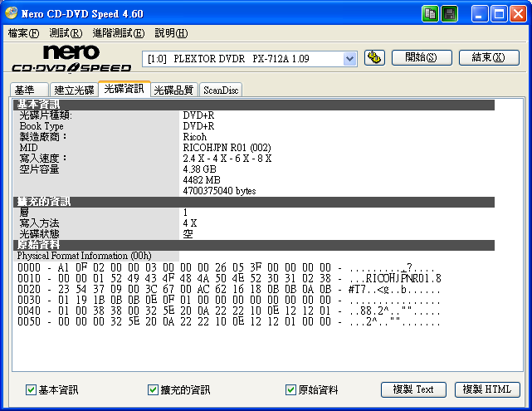Image resolution: width=532 pixels, height=411 pixels.
Task: Close the Nero CD-DVD Speed window
Action: pos(518,14)
